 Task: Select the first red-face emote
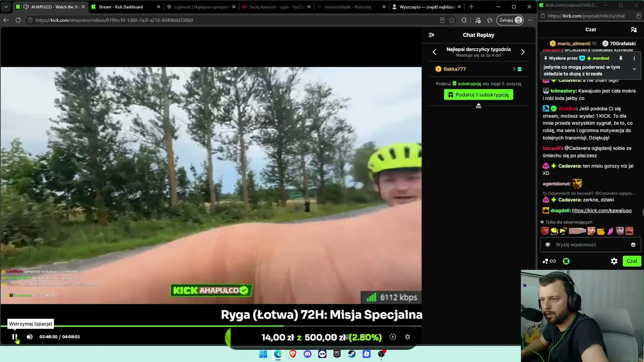545,231
